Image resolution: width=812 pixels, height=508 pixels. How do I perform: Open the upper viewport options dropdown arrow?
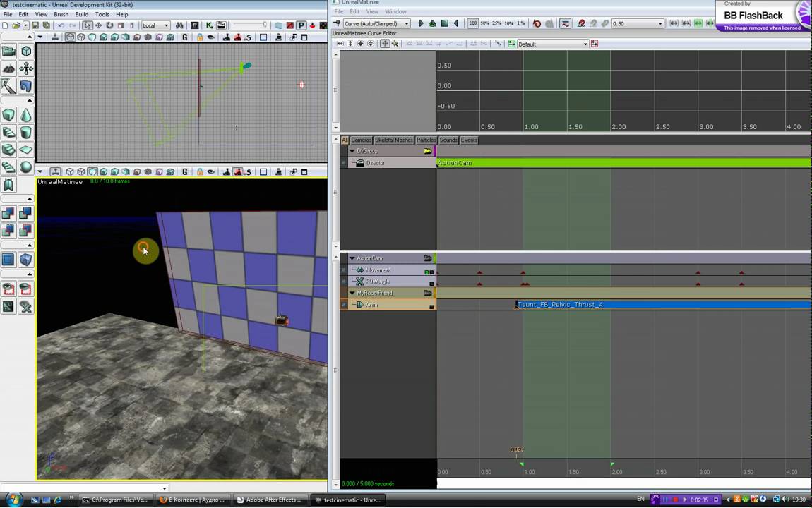pos(40,37)
